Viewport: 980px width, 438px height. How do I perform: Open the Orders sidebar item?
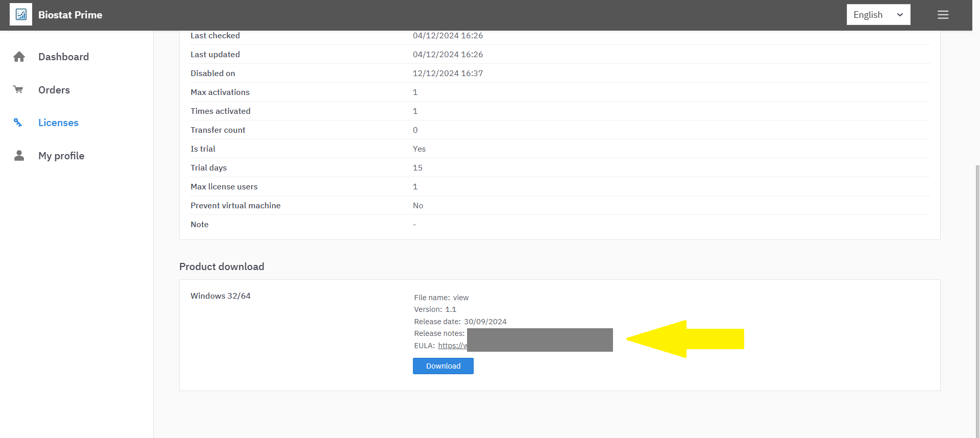point(54,90)
